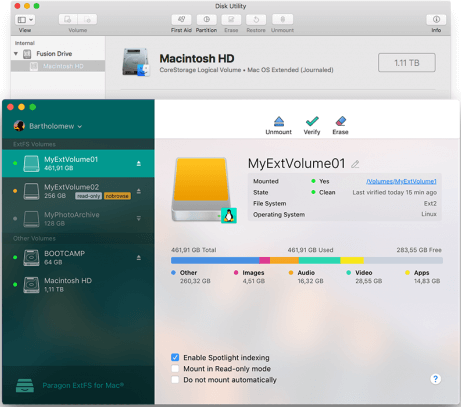Click the BOOTCAMP drive icon in sidebar

click(x=31, y=258)
